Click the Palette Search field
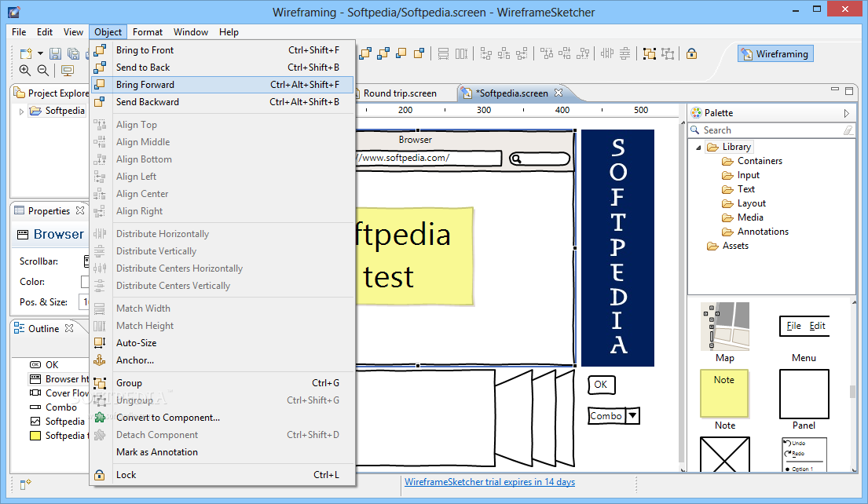The height and width of the screenshot is (504, 868). (x=771, y=130)
